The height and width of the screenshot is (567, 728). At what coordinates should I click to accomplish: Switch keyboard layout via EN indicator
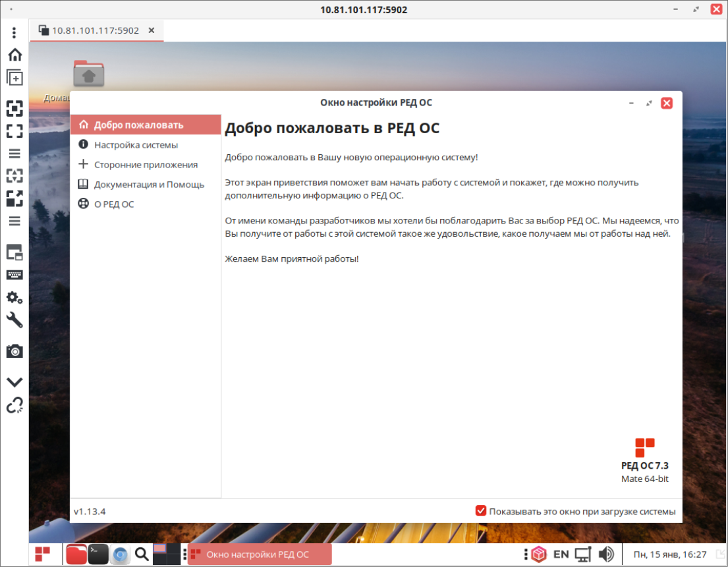point(561,554)
